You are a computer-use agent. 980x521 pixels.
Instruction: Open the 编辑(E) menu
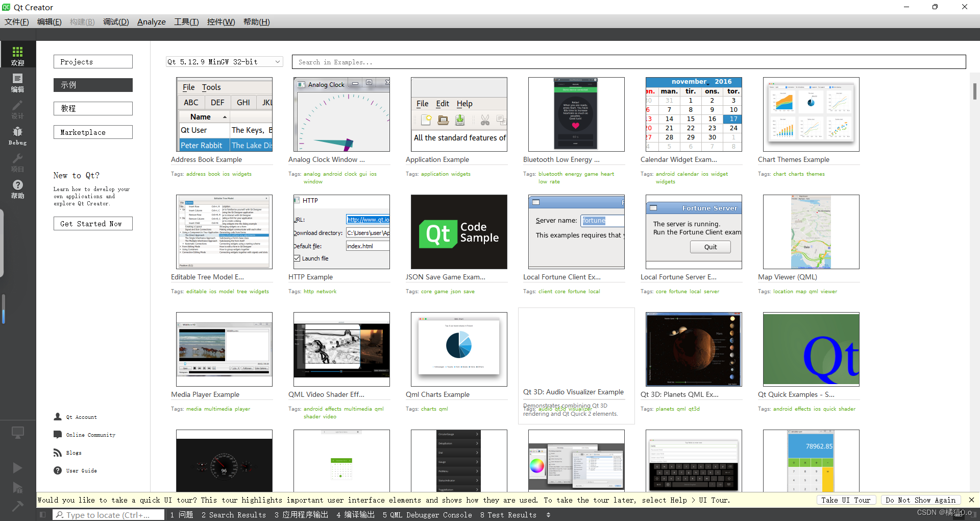point(49,21)
